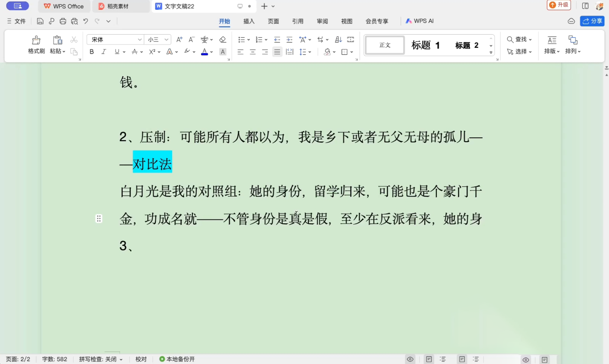Apply the 标题 1 style
This screenshot has width=609, height=364.
(426, 45)
